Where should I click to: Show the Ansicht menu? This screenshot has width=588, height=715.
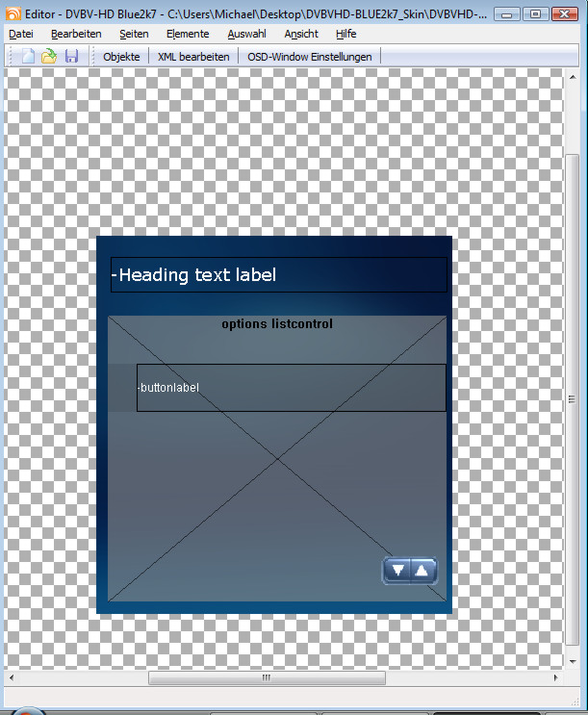pos(301,34)
